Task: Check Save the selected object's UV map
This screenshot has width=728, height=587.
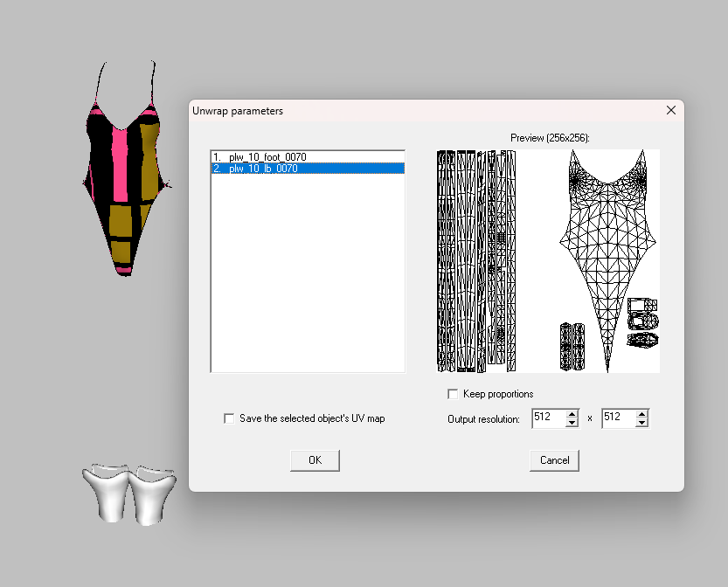Action: (x=230, y=418)
